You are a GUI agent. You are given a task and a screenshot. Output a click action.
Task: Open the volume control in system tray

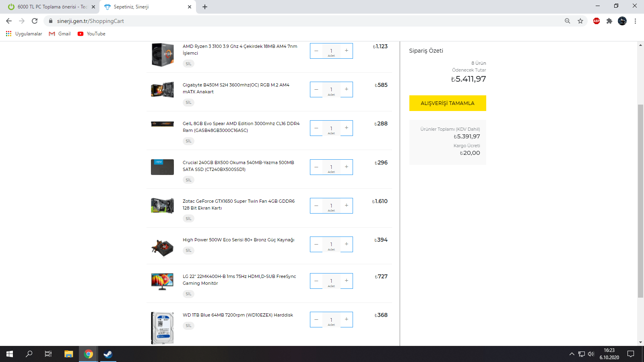[591, 354]
